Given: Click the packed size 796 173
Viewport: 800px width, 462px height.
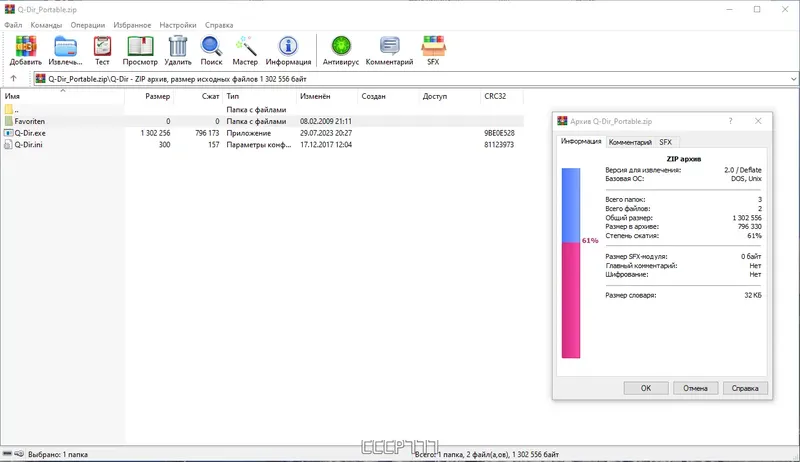Looking at the screenshot, I should [x=207, y=133].
